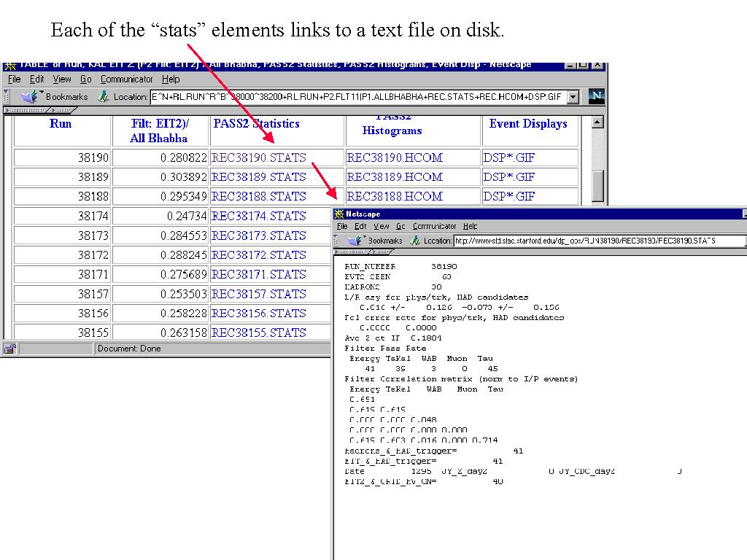Click the Netscape N logo throbber
Screen dimensions: 747x560
pos(596,96)
